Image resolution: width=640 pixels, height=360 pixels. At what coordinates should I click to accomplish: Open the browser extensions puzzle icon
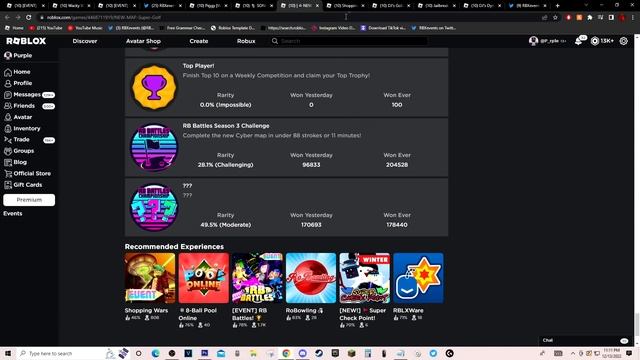pyautogui.click(x=590, y=18)
